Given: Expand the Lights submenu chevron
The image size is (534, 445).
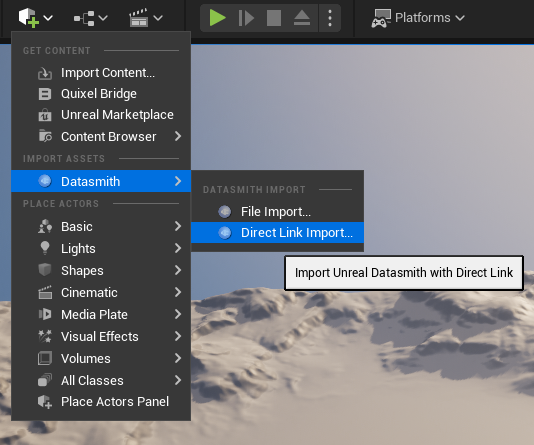Looking at the screenshot, I should click(x=178, y=248).
